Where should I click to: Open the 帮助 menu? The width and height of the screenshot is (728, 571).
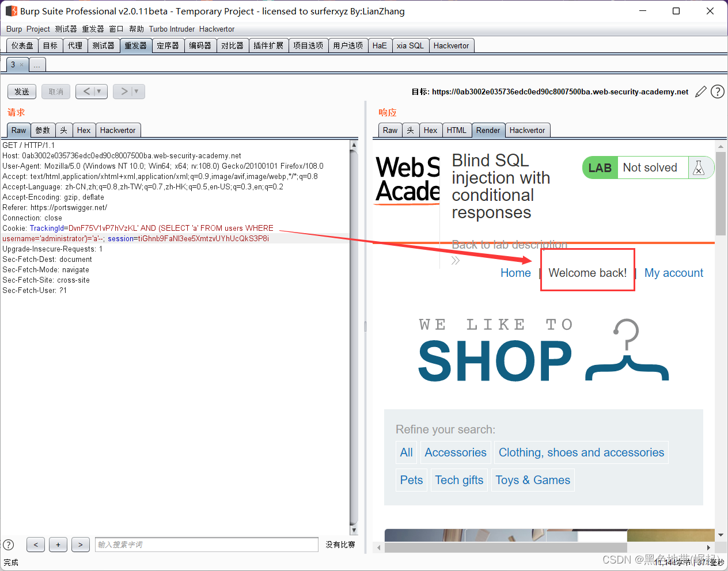click(136, 29)
